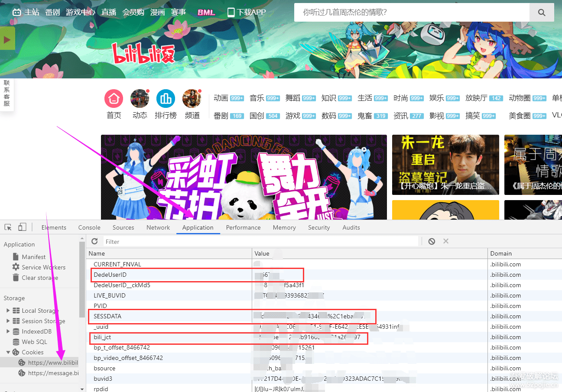Open the 朱一龙 重启 video thumbnail
Image resolution: width=562 pixels, height=392 pixels.
coord(445,165)
